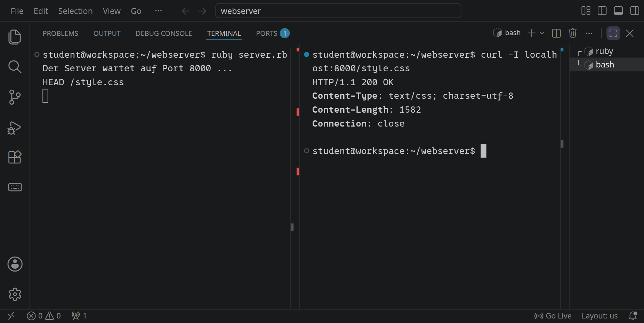Open the keyboard icon in activity bar

[x=15, y=187]
